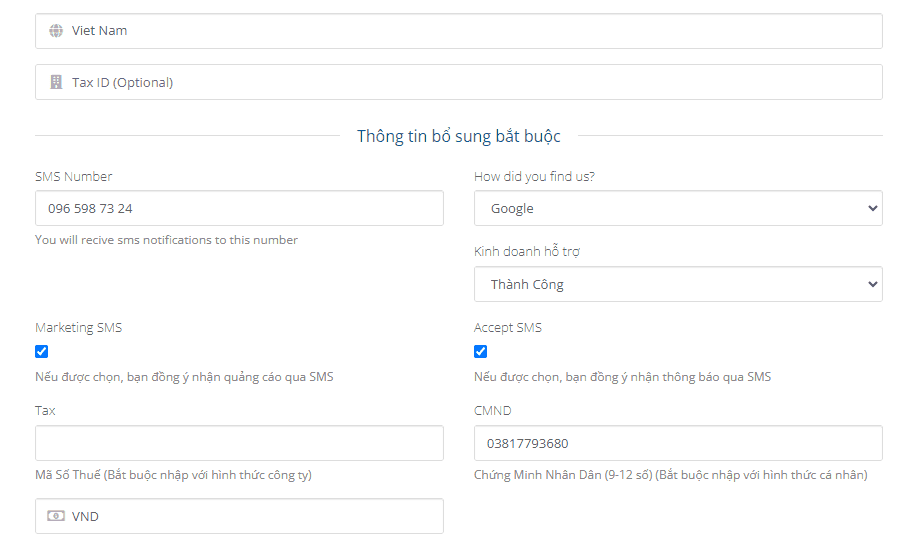Expand the Kinh doanh hỗ trợ dropdown
This screenshot has height=550, width=915.
pyautogui.click(x=678, y=284)
